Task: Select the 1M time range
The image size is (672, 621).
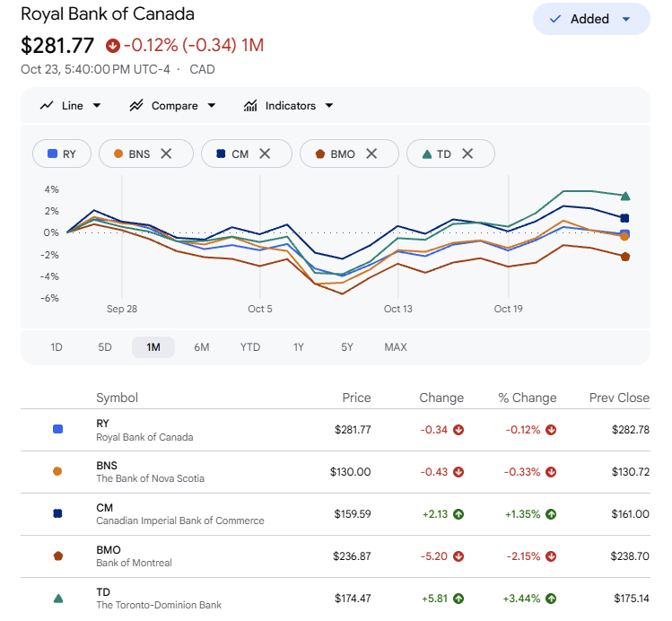Action: pos(153,347)
